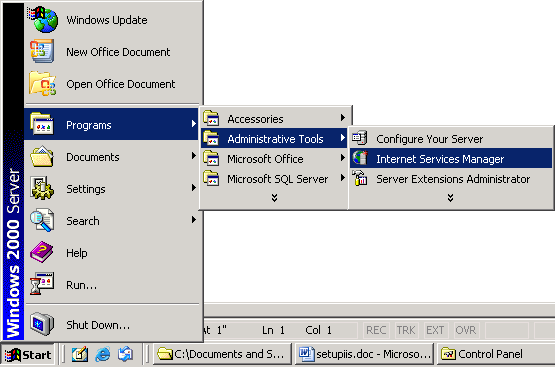Click the Settings gear icon
Viewport: 555px width, 367px height.
click(42, 188)
